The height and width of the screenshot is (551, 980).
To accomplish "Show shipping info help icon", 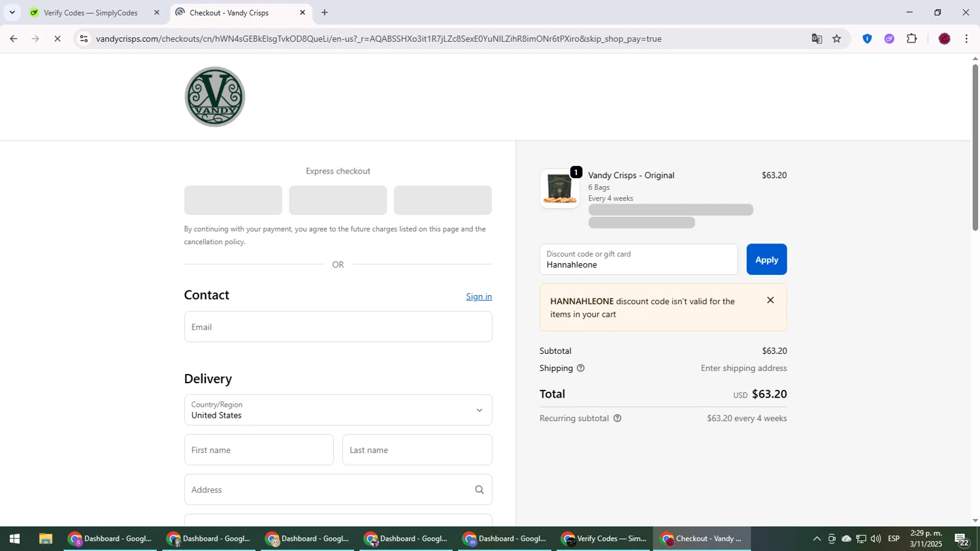I will (x=581, y=368).
